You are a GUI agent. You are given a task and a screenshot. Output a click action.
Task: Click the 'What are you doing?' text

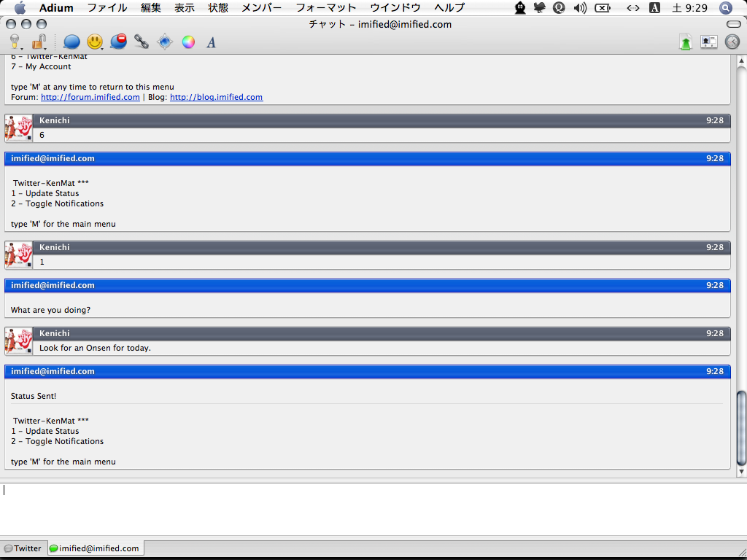50,310
